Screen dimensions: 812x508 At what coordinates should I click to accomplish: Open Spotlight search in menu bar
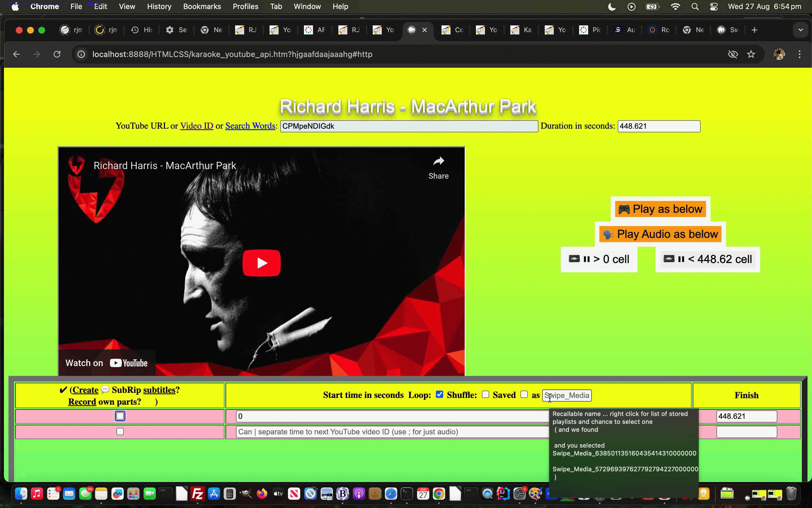click(695, 6)
